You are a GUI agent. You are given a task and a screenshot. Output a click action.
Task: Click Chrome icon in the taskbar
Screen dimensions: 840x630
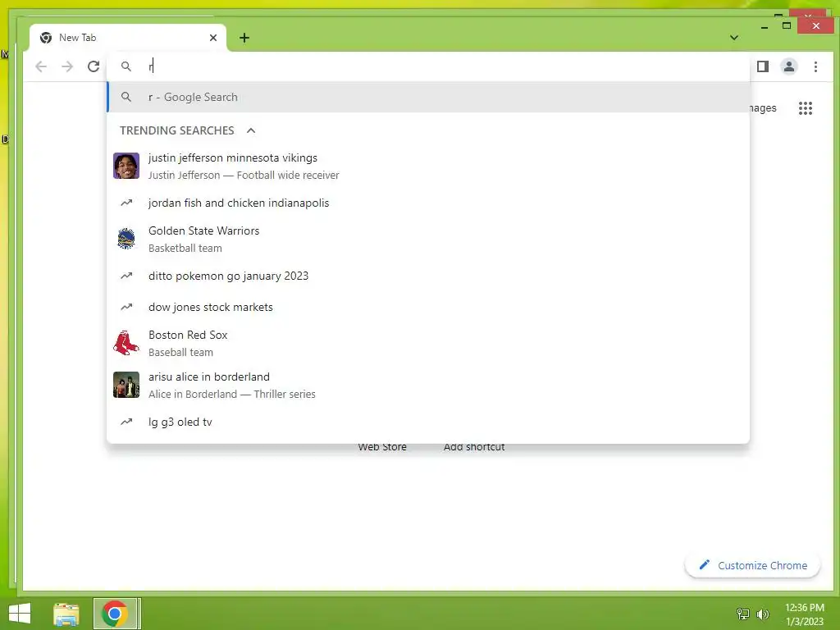click(115, 614)
